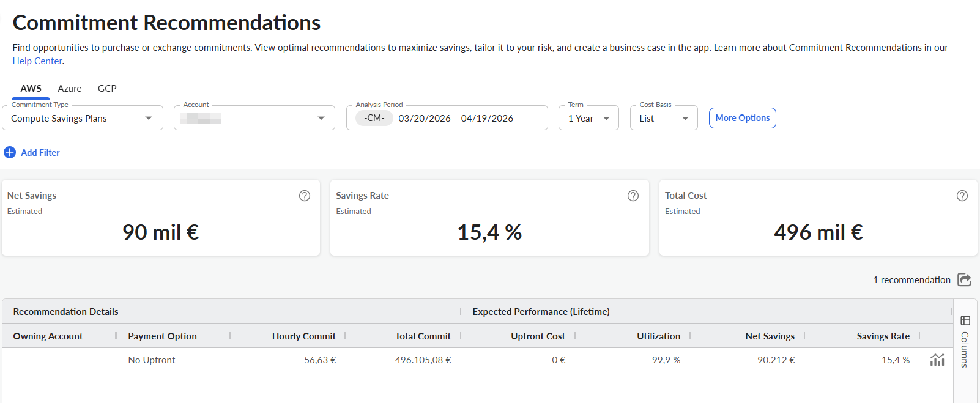Switch to the GCP tab
The width and height of the screenshot is (980, 403).
click(x=107, y=88)
